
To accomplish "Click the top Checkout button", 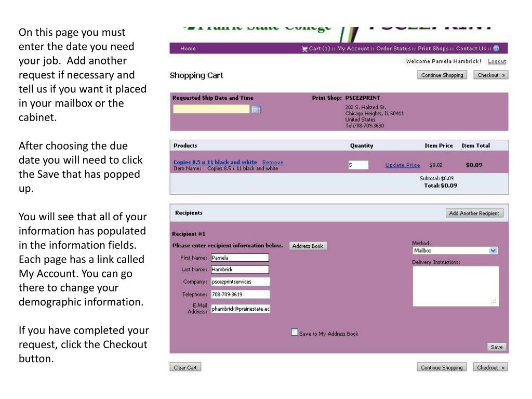I will coord(491,75).
